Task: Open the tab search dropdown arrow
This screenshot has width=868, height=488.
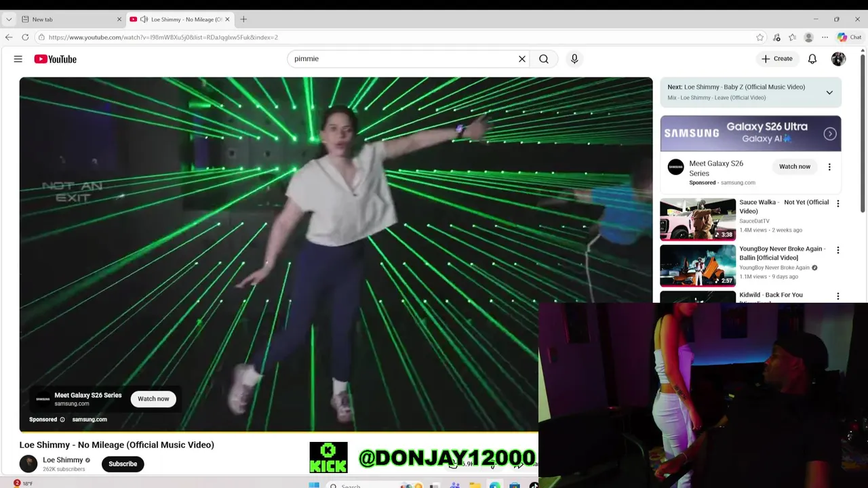Action: (x=9, y=20)
